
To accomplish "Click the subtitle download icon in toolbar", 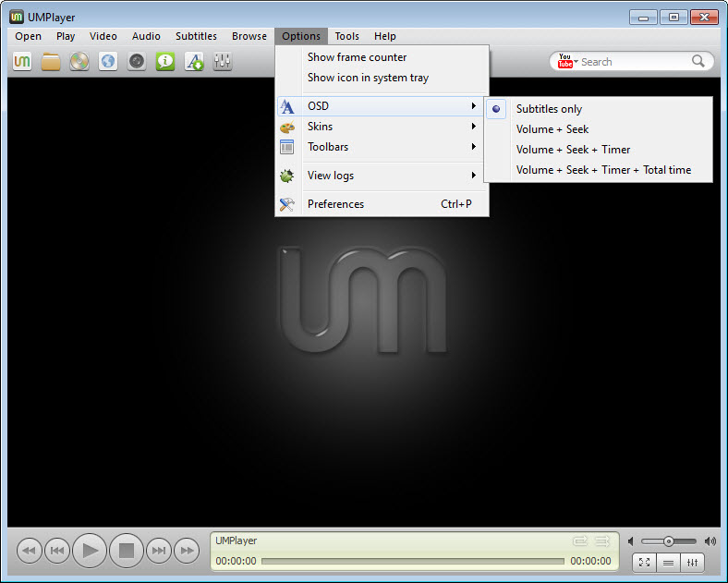I will (194, 62).
